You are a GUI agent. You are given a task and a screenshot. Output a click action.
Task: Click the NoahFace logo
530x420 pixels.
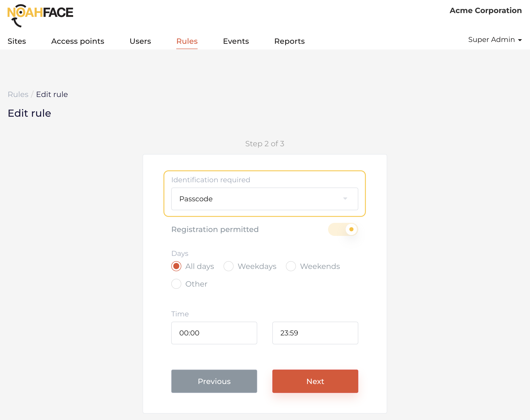[40, 14]
